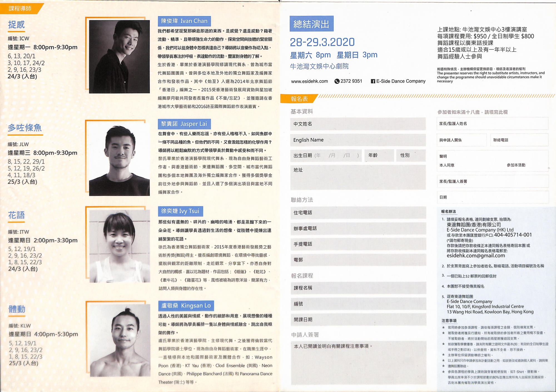Click Ivan Chan's portrait photo
Screen dimensions: 556x392
pyautogui.click(x=119, y=56)
